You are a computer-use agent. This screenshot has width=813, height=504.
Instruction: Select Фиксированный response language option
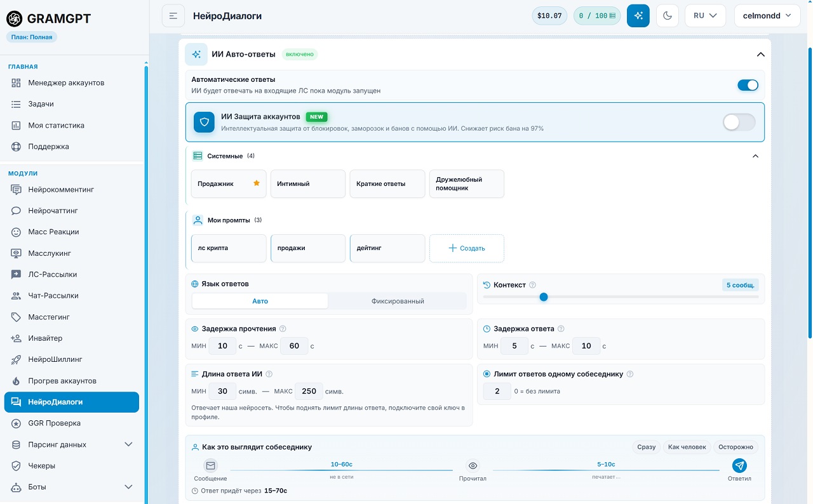click(x=398, y=301)
